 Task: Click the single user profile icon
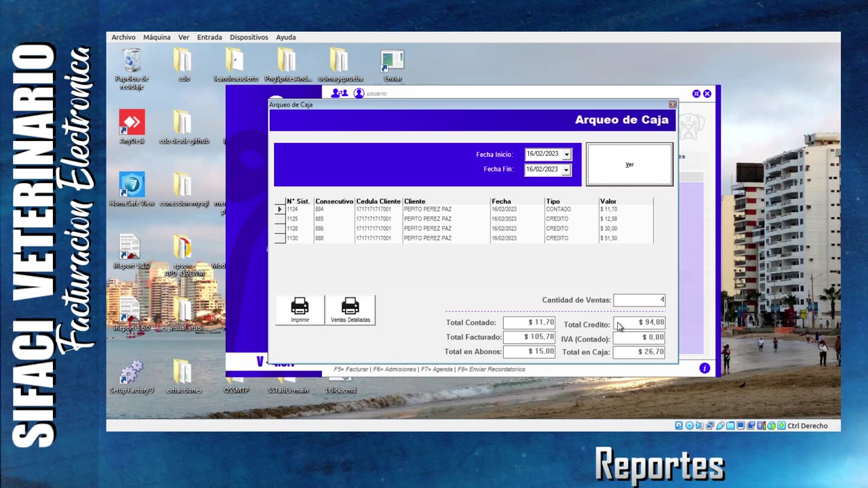359,94
